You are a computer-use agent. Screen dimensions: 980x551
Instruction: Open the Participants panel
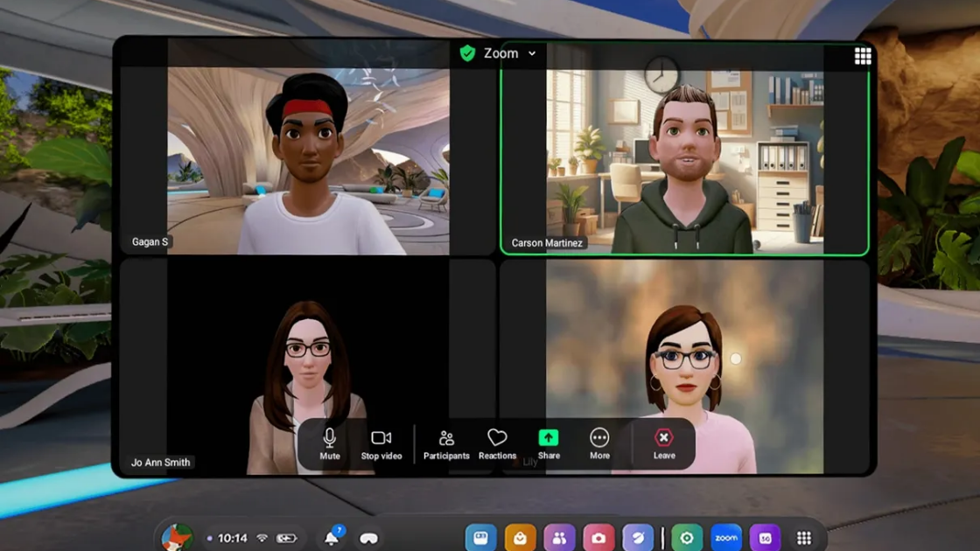[x=446, y=444]
